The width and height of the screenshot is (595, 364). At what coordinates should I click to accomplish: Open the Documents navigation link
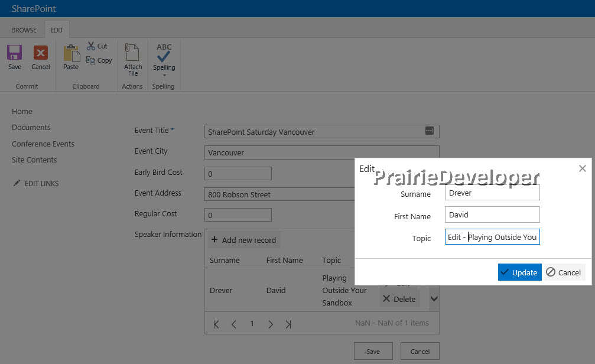pyautogui.click(x=31, y=127)
